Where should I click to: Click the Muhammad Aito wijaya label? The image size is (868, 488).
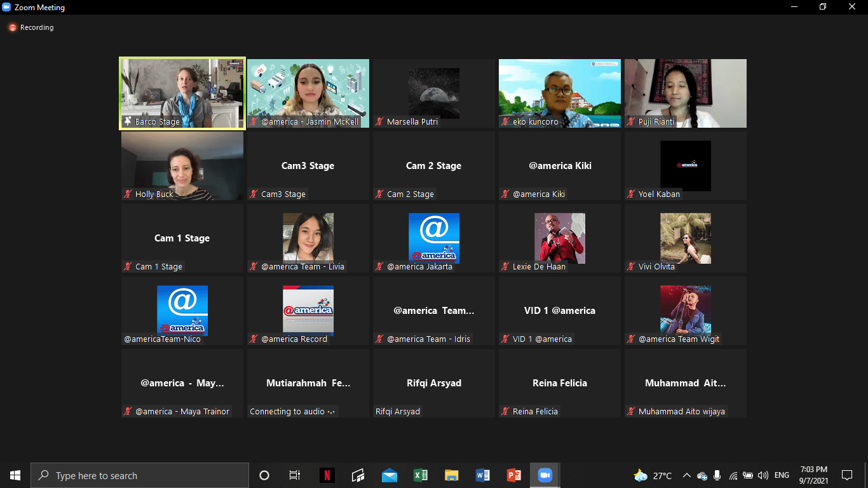click(x=682, y=411)
